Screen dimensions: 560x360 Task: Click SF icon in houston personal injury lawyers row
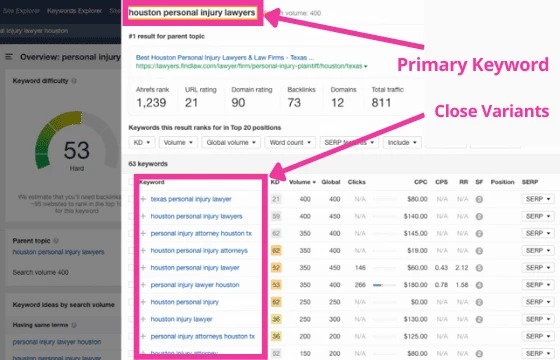coord(479,216)
